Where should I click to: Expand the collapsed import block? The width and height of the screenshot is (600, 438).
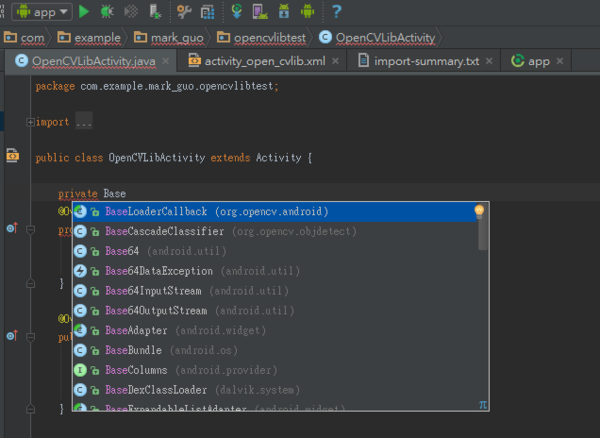30,122
